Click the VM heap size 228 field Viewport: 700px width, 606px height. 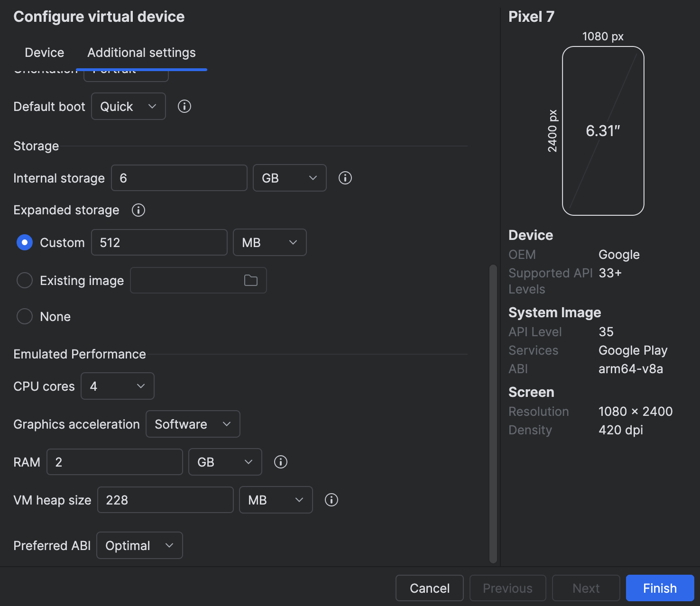(x=166, y=500)
